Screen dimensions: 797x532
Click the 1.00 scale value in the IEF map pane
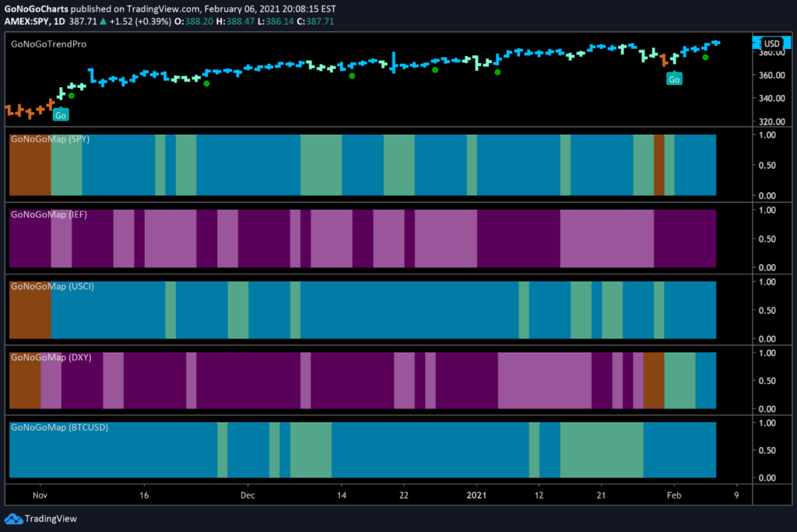[767, 210]
